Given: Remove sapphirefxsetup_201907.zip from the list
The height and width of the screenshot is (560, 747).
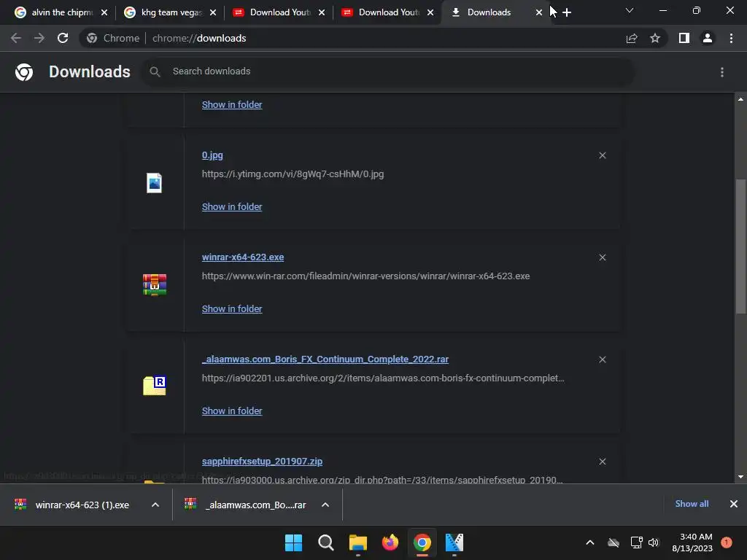Looking at the screenshot, I should click(602, 462).
